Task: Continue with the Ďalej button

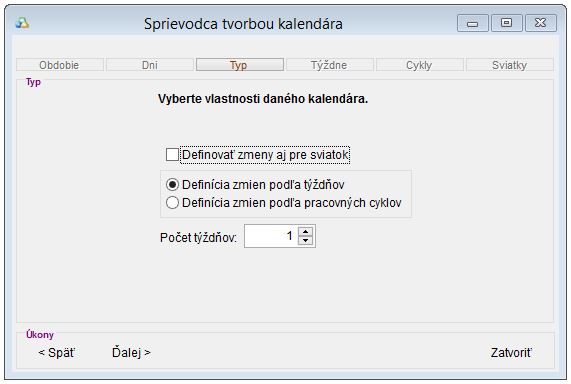Action: 131,352
